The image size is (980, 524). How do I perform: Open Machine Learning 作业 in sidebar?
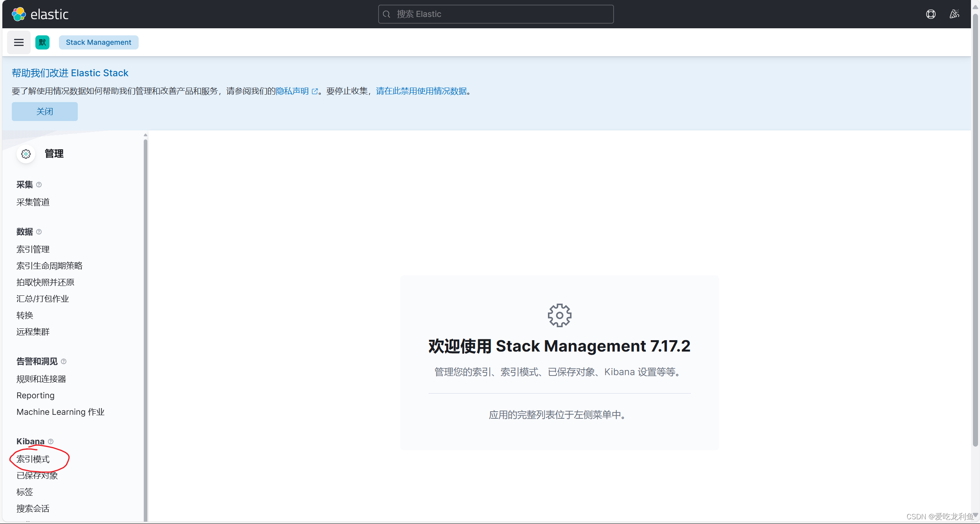click(60, 412)
